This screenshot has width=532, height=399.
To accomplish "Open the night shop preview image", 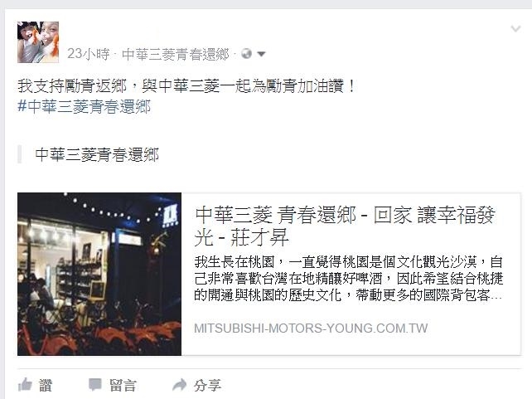I will pyautogui.click(x=99, y=274).
